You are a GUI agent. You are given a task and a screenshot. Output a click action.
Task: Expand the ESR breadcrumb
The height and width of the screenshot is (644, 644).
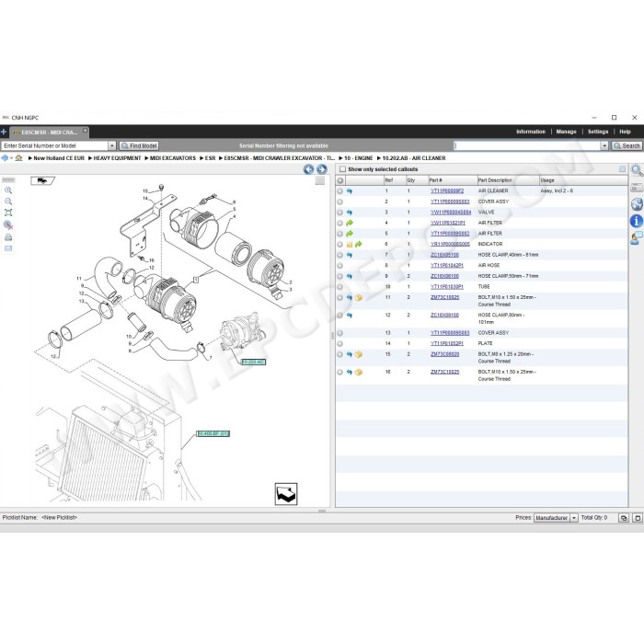pyautogui.click(x=201, y=158)
